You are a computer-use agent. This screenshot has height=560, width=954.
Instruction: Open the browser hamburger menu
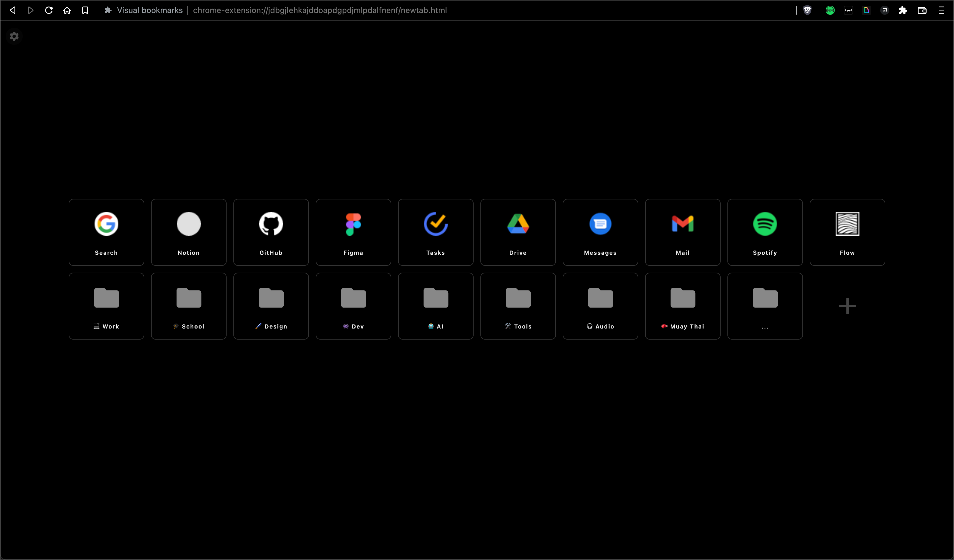(942, 10)
